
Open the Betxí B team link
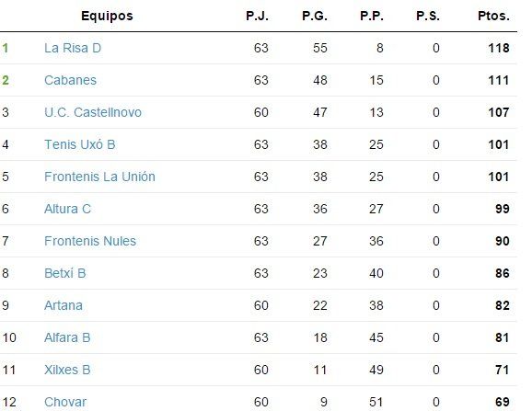[x=65, y=273]
